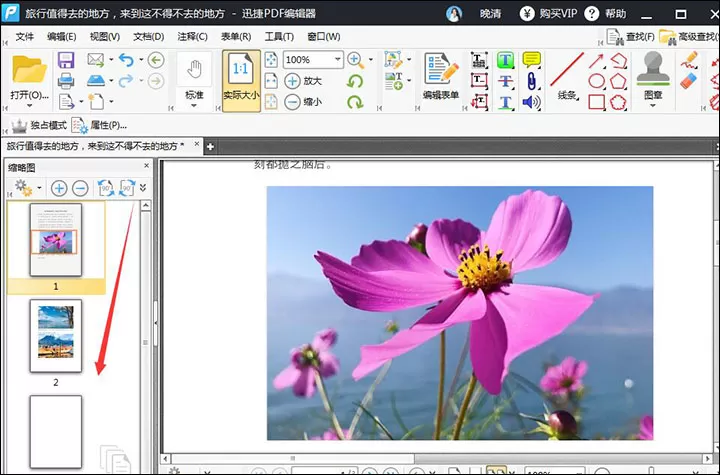Viewport: 720px width, 475px height.
Task: Click the save floppy disk icon
Action: tap(66, 60)
